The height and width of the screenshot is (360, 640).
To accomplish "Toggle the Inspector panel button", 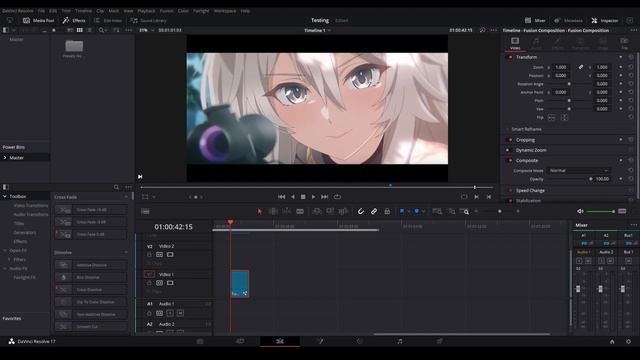I will click(605, 20).
